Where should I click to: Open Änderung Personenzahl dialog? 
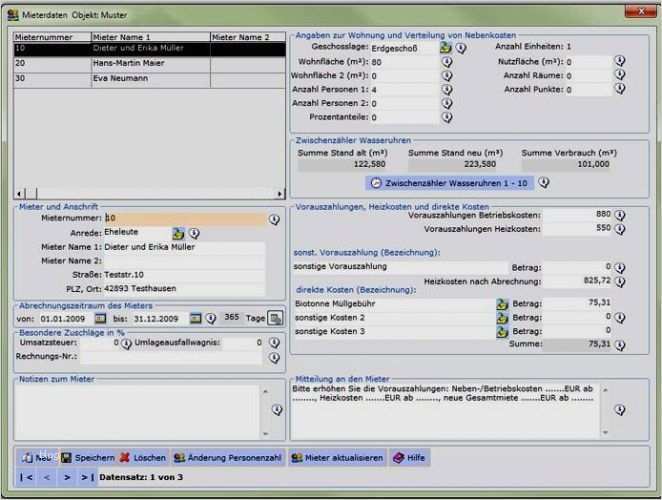228,458
